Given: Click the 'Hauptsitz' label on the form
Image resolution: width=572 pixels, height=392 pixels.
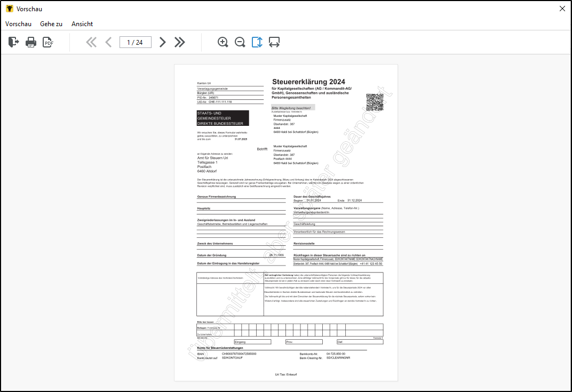Looking at the screenshot, I should 204,208.
